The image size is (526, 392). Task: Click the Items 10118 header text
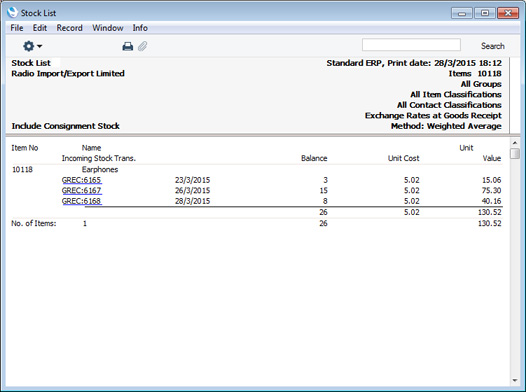pyautogui.click(x=475, y=73)
